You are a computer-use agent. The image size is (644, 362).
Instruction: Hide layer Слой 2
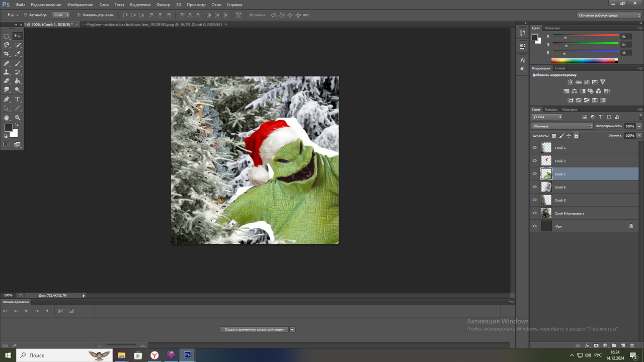pos(535,161)
